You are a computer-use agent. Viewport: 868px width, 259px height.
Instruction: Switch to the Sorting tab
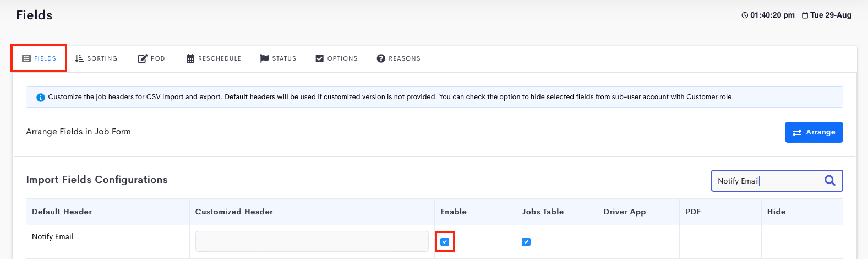tap(96, 58)
